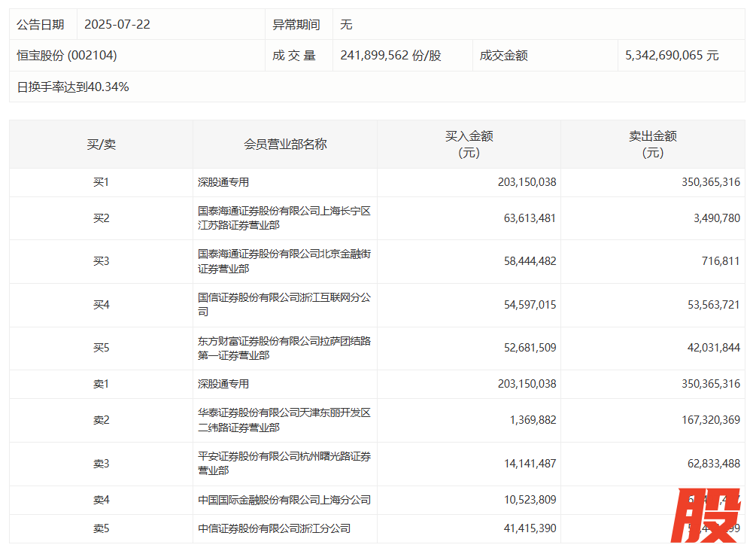Viewport: 756px width, 557px height.
Task: Select the 会员营业部名称 column header
Action: click(285, 144)
